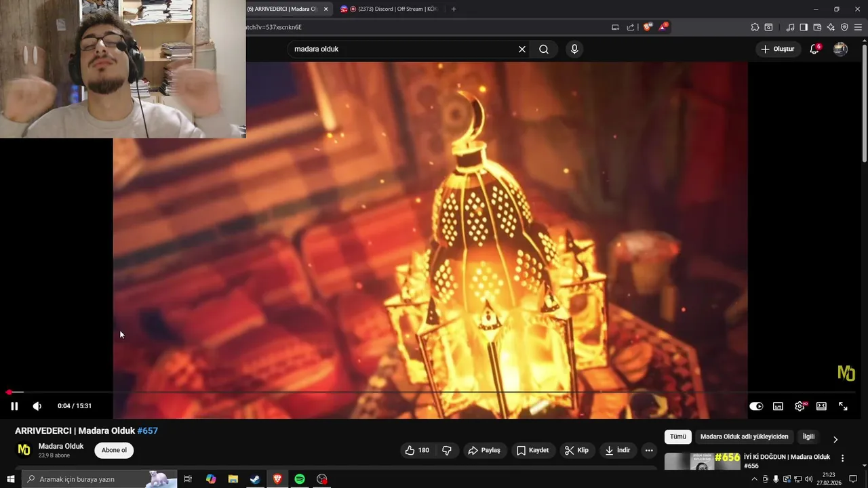The image size is (868, 488).
Task: Open İYİ Kİ DOĞDUN #656 video thumbnail
Action: tap(702, 461)
